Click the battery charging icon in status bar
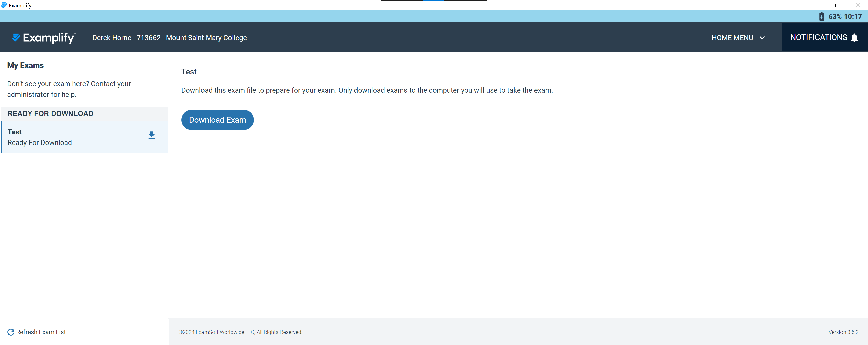Viewport: 868px width, 345px height. point(822,16)
